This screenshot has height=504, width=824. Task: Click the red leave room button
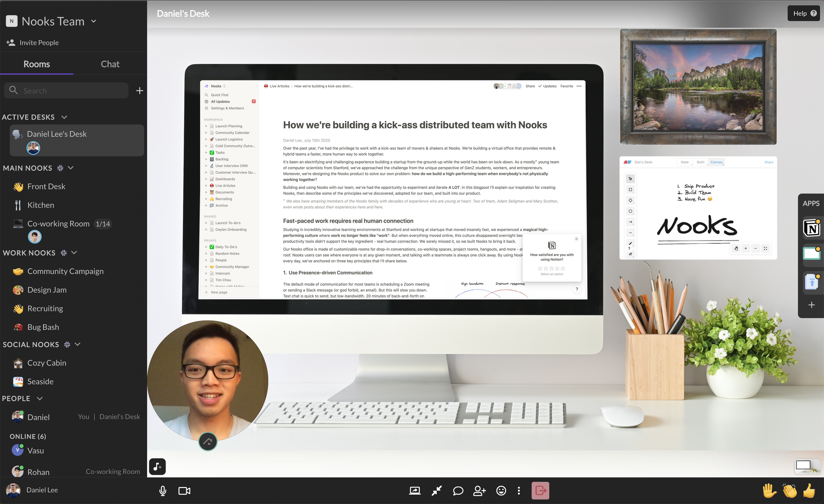(x=540, y=490)
